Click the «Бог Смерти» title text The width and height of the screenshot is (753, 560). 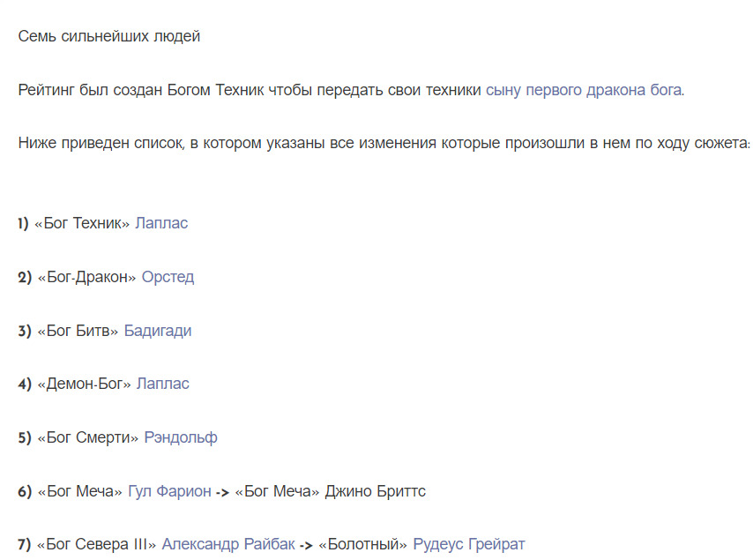click(87, 437)
